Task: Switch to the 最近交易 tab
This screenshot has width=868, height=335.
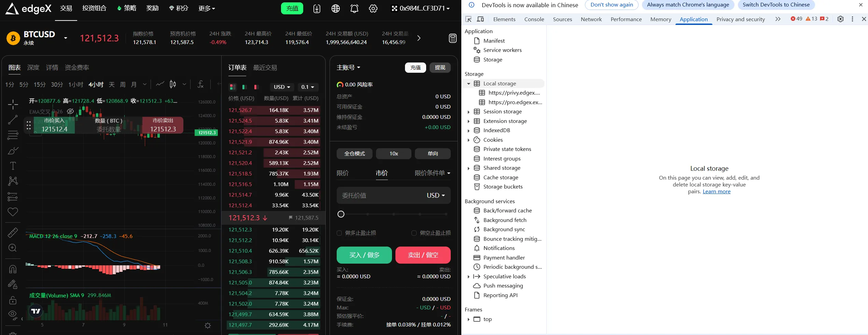Action: (x=265, y=68)
